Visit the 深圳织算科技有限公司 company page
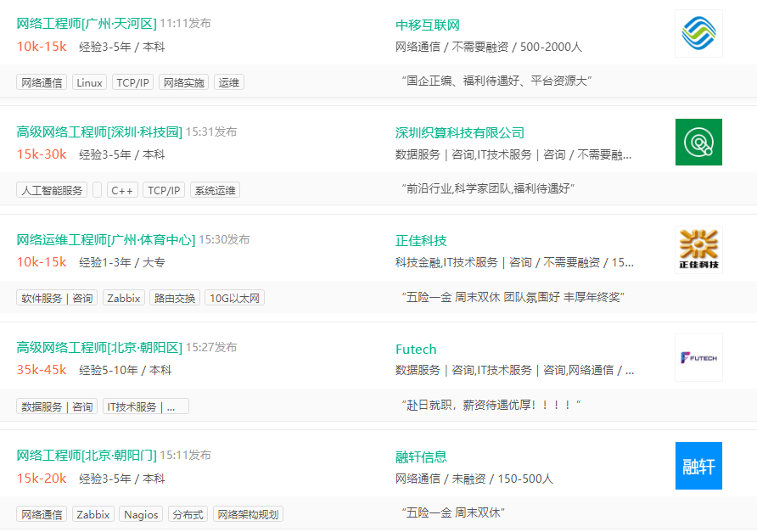Image resolution: width=757 pixels, height=532 pixels. pyautogui.click(x=460, y=132)
